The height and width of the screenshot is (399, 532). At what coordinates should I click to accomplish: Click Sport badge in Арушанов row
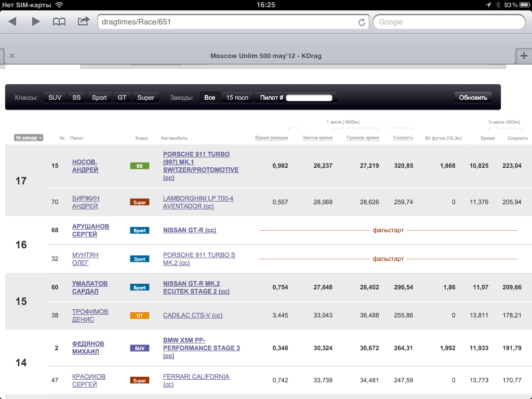(139, 230)
